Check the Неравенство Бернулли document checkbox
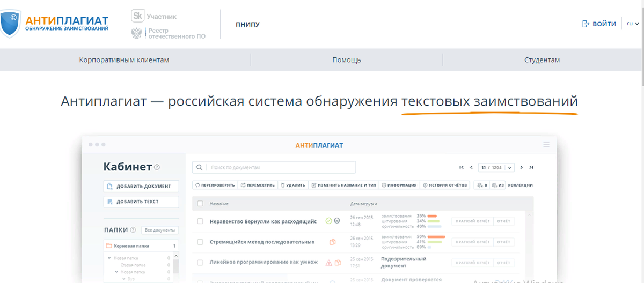 pyautogui.click(x=200, y=221)
